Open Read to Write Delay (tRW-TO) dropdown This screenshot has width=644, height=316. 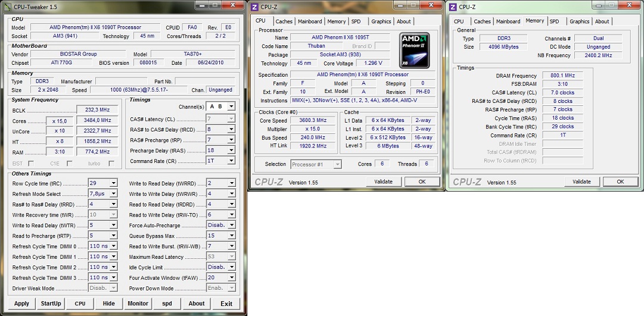tap(232, 215)
